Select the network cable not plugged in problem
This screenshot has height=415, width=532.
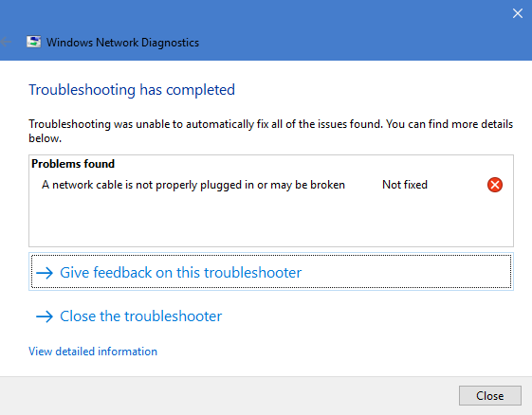click(193, 185)
